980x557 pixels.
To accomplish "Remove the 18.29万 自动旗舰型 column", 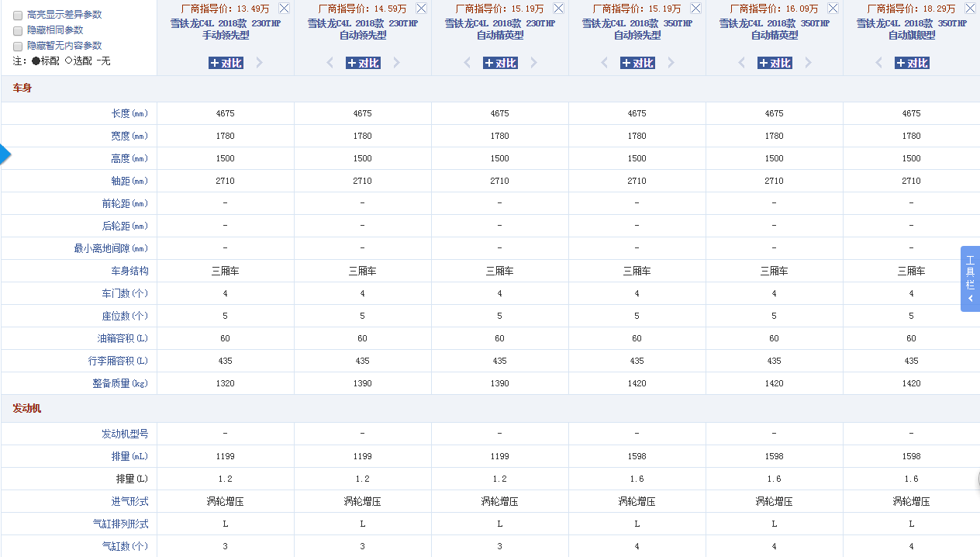I will click(x=970, y=8).
